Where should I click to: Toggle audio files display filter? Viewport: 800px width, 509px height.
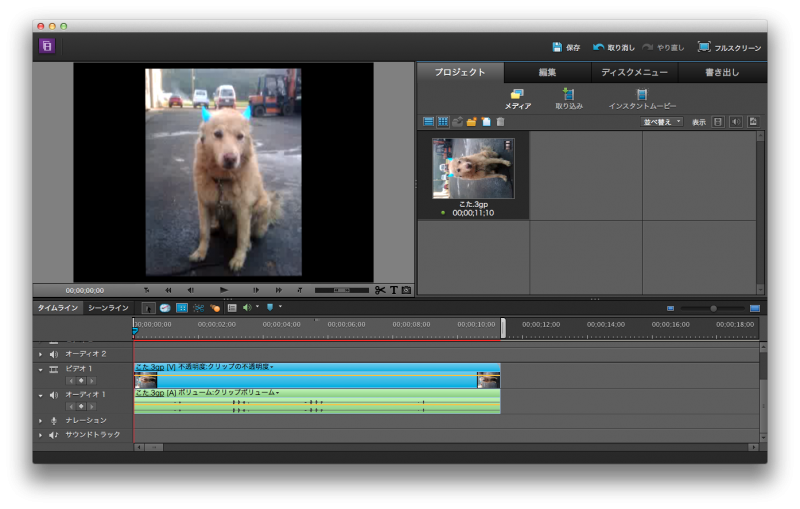pos(736,122)
